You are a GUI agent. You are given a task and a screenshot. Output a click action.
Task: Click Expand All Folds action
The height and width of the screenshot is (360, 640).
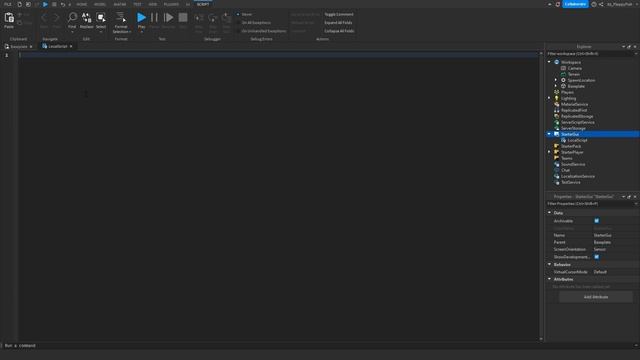[x=338, y=23]
